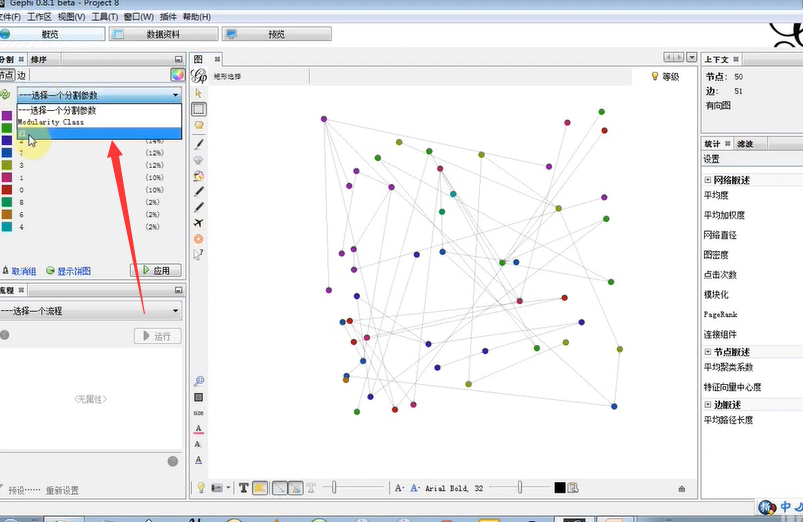The width and height of the screenshot is (803, 522).
Task: Select the direct selection arrow tool
Action: (x=198, y=93)
